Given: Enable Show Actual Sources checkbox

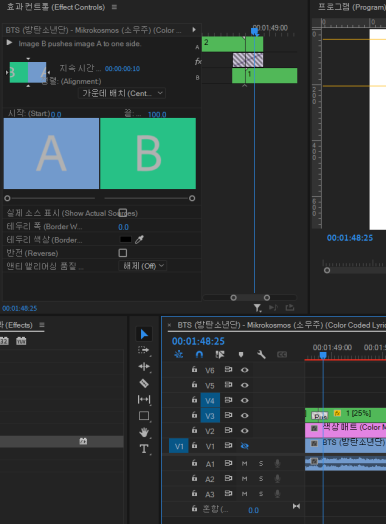Looking at the screenshot, I should 123,213.
